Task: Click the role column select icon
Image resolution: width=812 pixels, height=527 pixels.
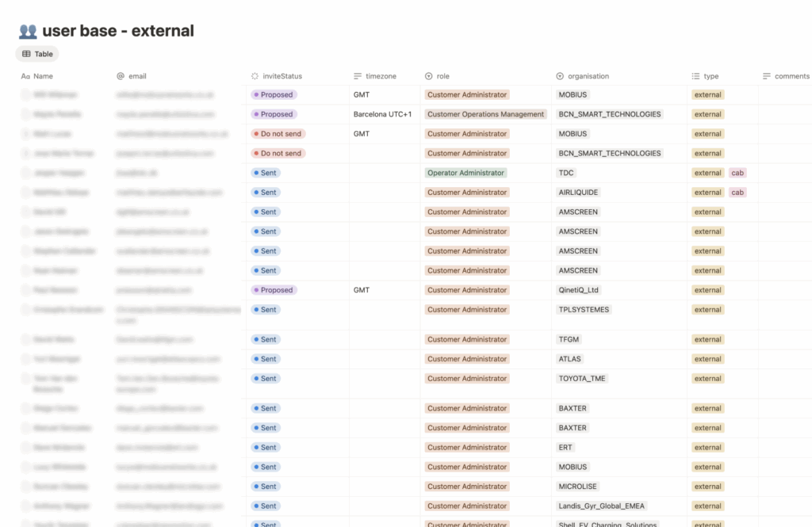Action: (x=429, y=77)
